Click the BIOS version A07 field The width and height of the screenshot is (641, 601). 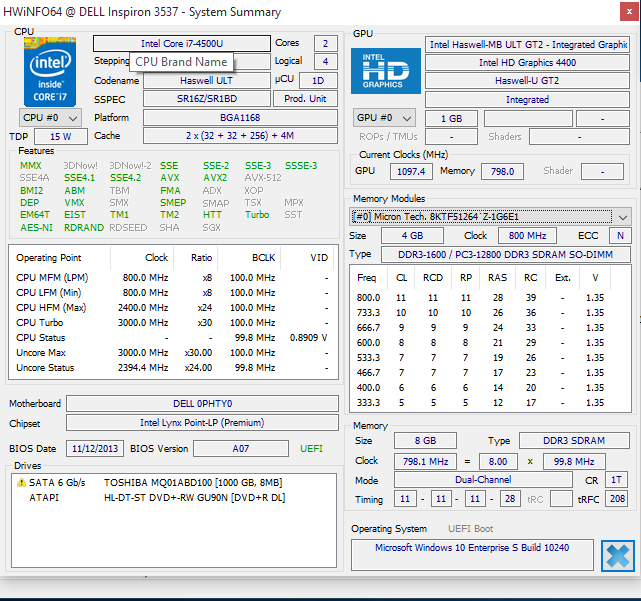pyautogui.click(x=241, y=449)
